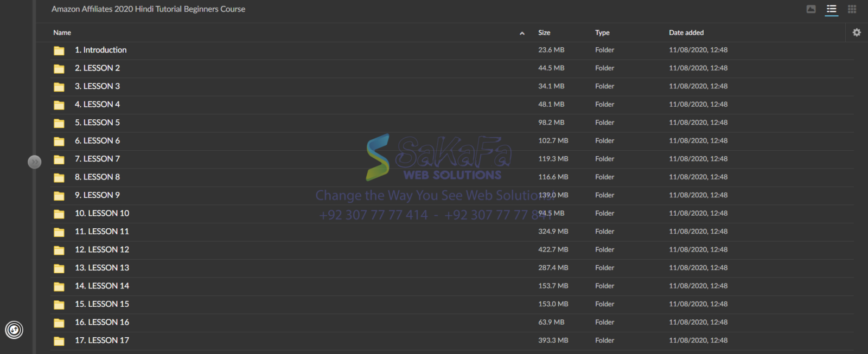This screenshot has width=868, height=354.
Task: Select '16. LESSON 16' folder name
Action: [102, 322]
